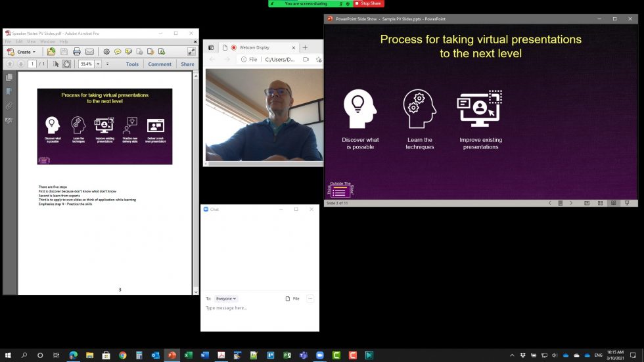Click Acrobat scroll down arrow
Image resolution: width=644 pixels, height=362 pixels.
coord(196,292)
